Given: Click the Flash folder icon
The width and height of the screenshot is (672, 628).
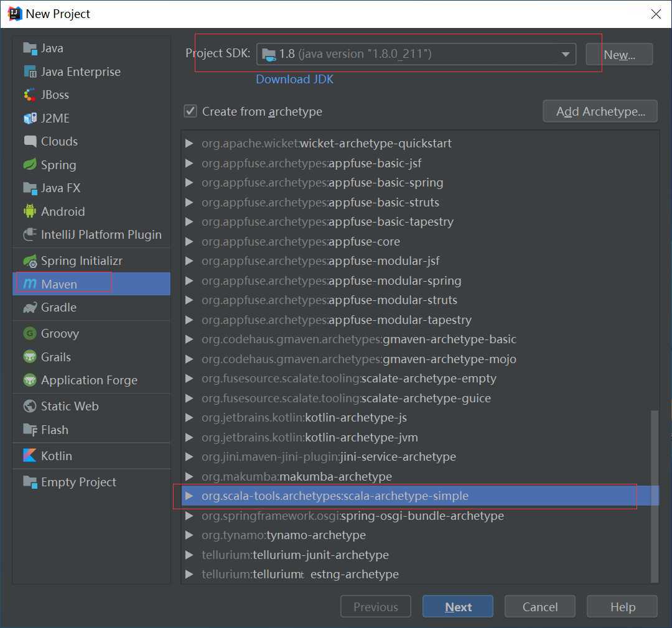Looking at the screenshot, I should point(30,430).
